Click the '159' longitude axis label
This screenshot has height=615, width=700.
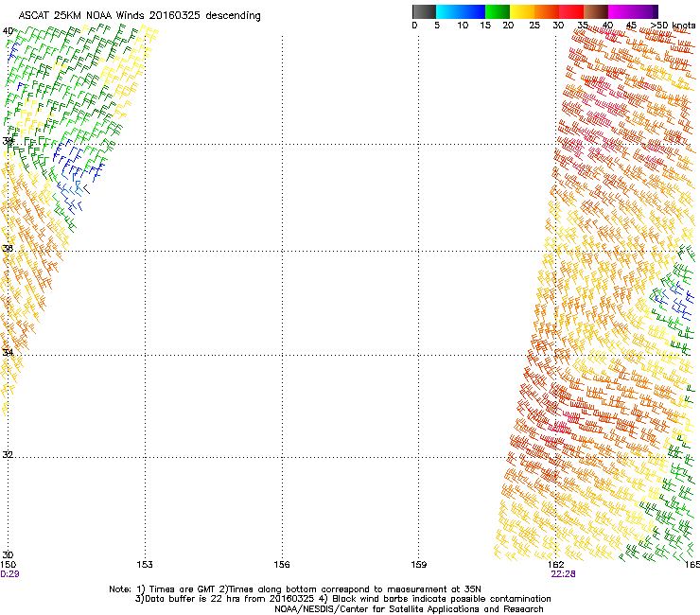click(x=419, y=565)
